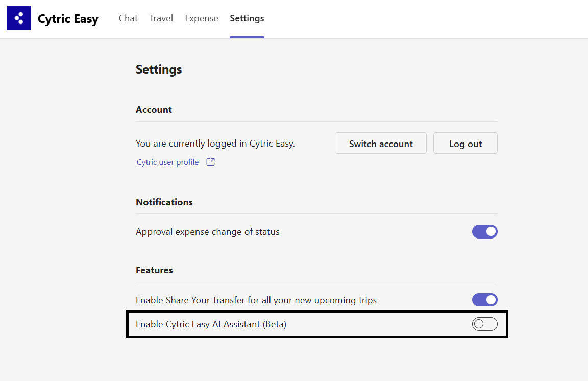Click the Cytric Easy logo icon

[19, 18]
